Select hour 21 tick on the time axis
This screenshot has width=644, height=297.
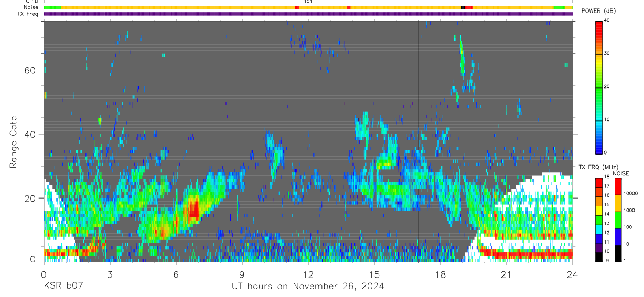click(506, 274)
